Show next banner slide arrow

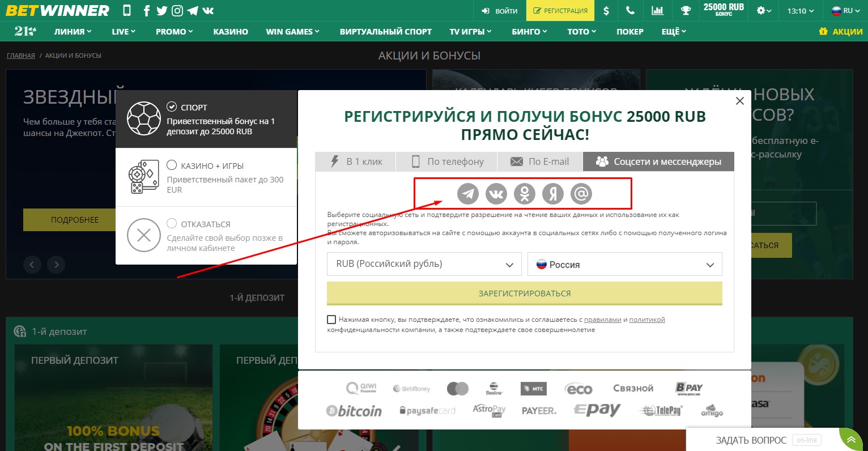pos(56,264)
